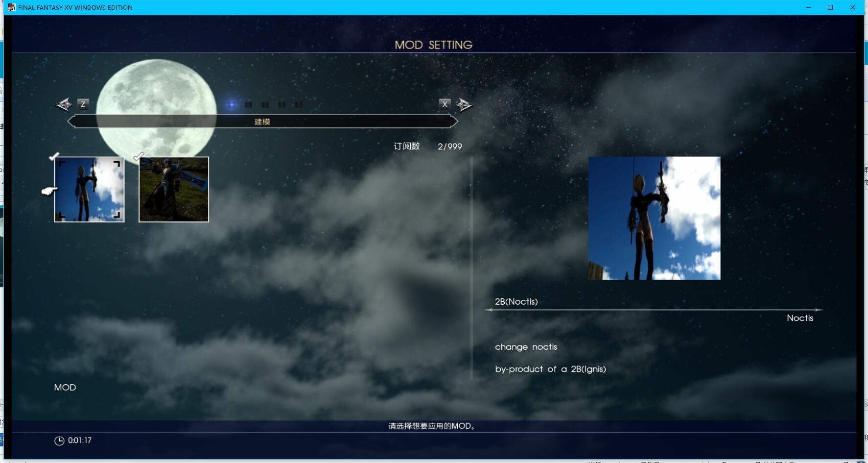
Task: Click the Final Fantasy XV window icon
Action: 12,7
